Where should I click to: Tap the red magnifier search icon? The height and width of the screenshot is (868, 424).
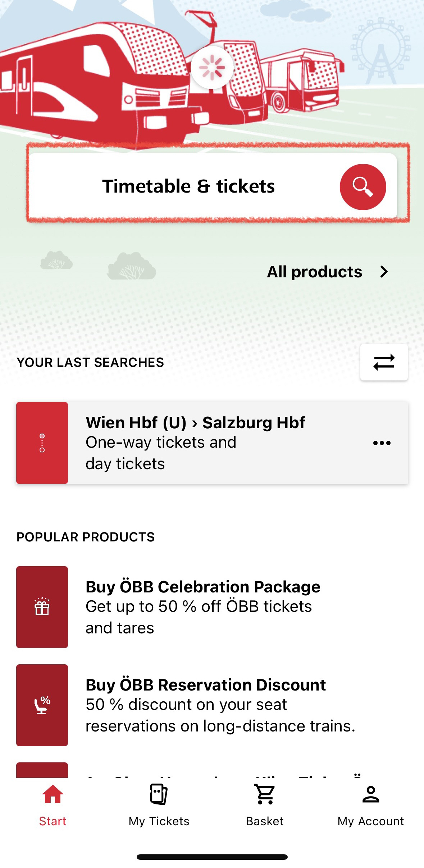pyautogui.click(x=363, y=187)
